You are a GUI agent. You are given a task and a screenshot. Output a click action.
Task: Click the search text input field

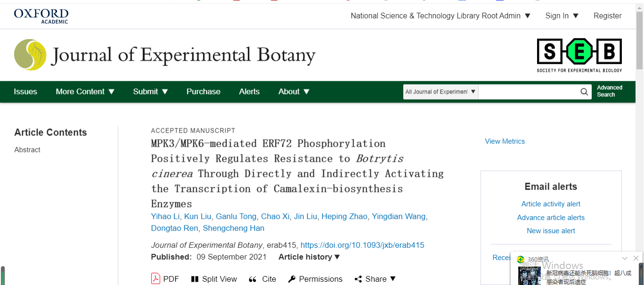528,92
